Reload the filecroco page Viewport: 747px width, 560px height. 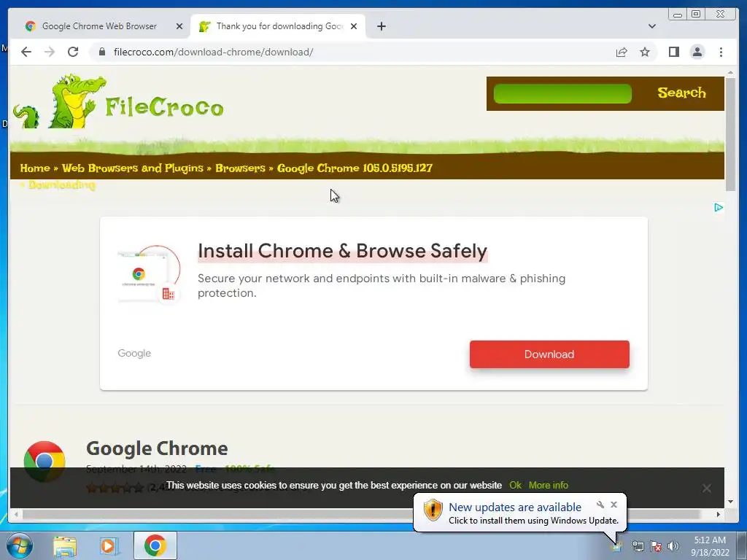(73, 52)
